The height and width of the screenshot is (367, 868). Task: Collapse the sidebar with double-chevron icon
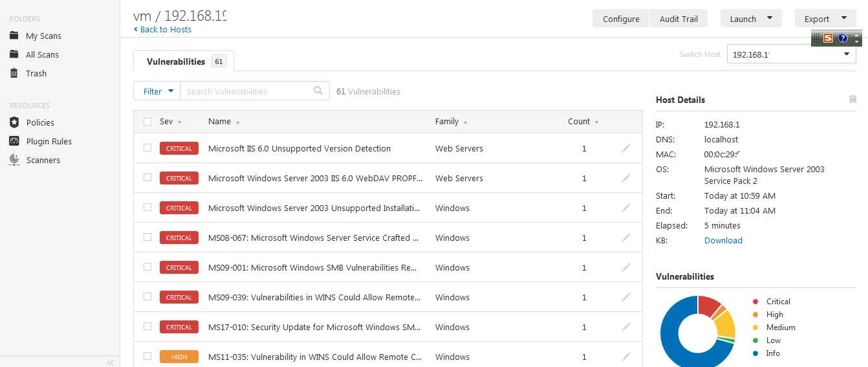110,362
